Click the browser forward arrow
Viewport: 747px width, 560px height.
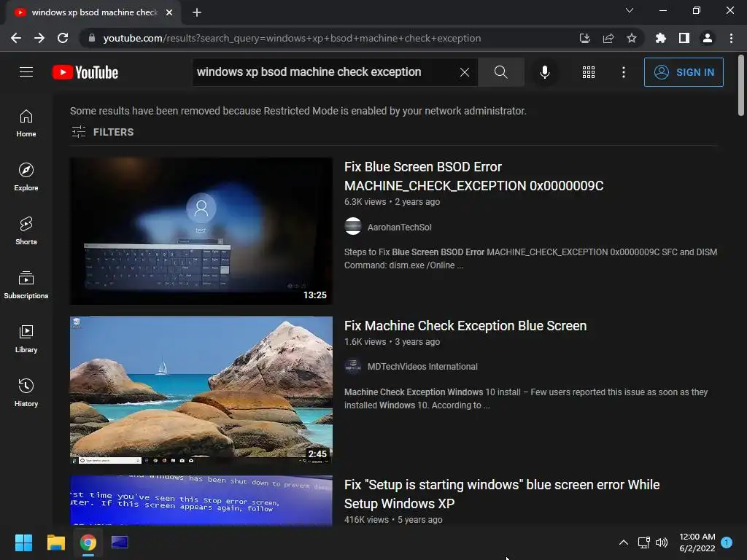pos(39,38)
